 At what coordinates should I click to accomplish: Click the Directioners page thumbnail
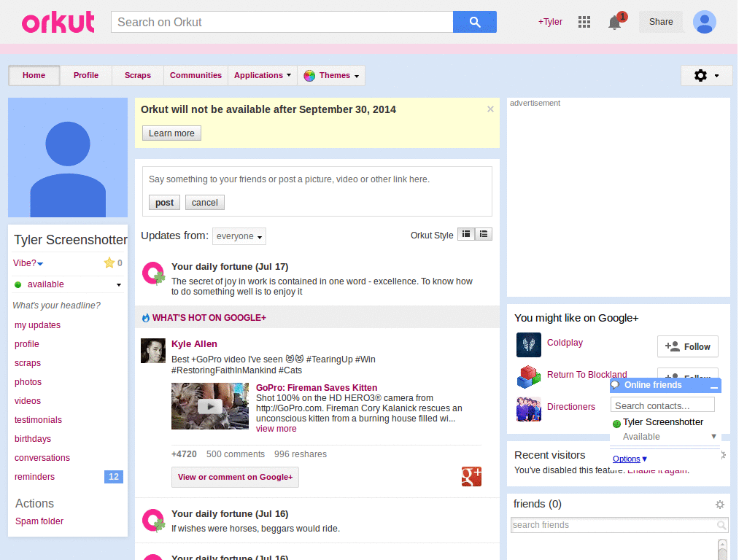pyautogui.click(x=529, y=409)
